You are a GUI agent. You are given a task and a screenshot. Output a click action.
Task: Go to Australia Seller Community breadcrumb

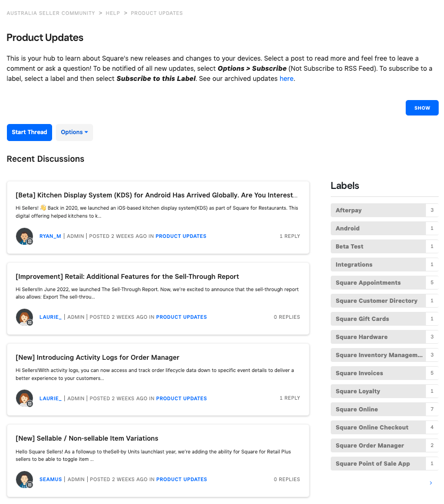(x=51, y=13)
